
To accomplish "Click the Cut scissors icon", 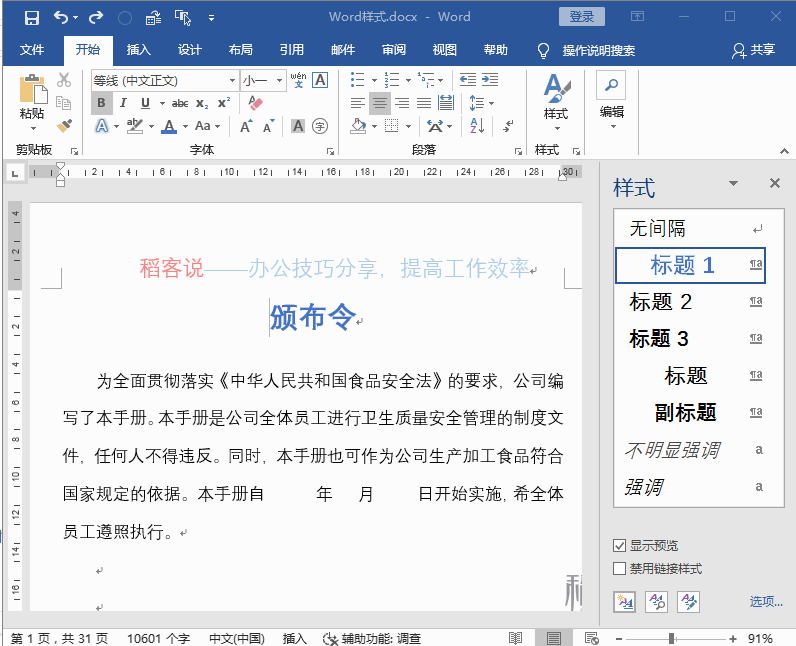I will tap(63, 80).
